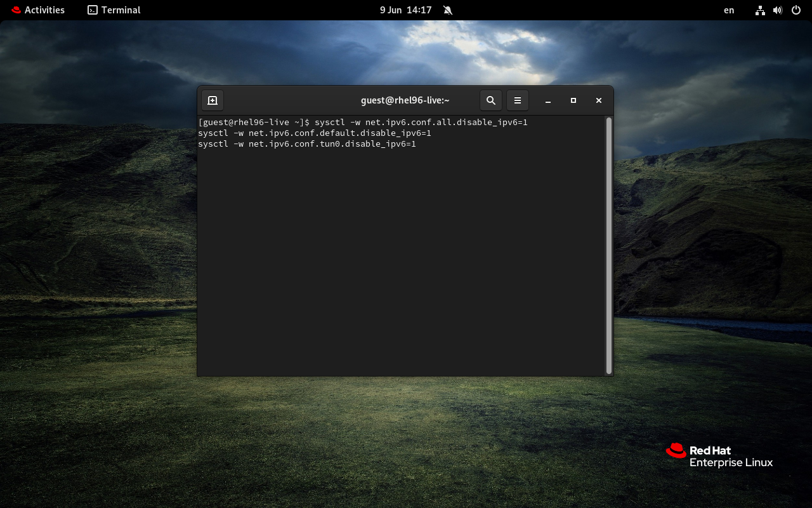Minimize the terminal window
The height and width of the screenshot is (508, 812).
click(548, 100)
